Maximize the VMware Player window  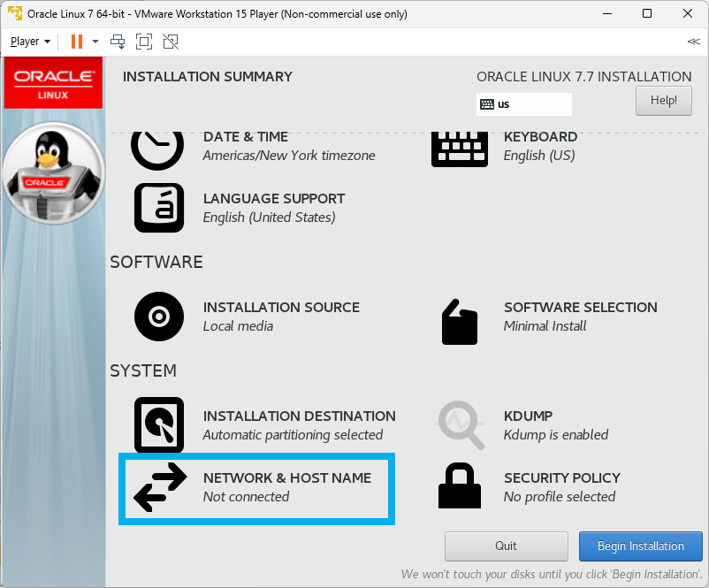(647, 13)
